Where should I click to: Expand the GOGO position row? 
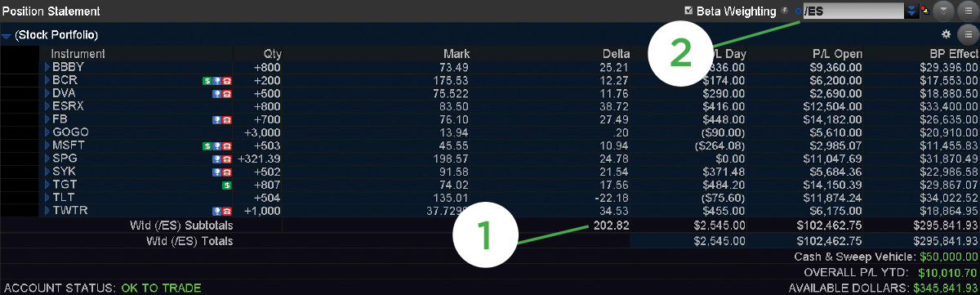(x=47, y=132)
